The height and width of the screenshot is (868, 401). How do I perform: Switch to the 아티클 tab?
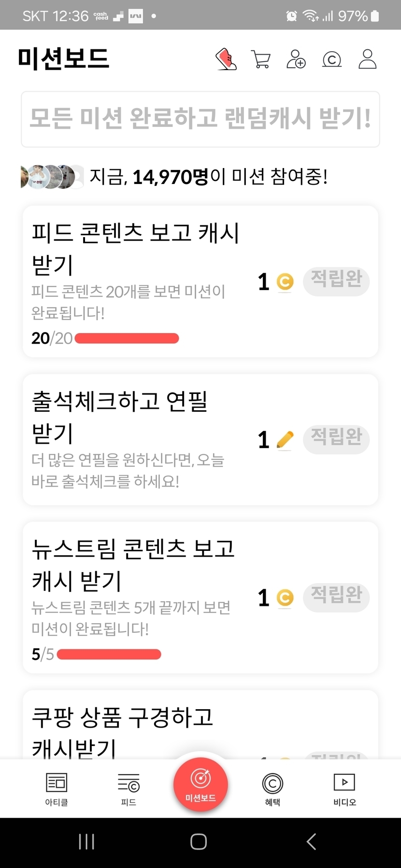(57, 789)
